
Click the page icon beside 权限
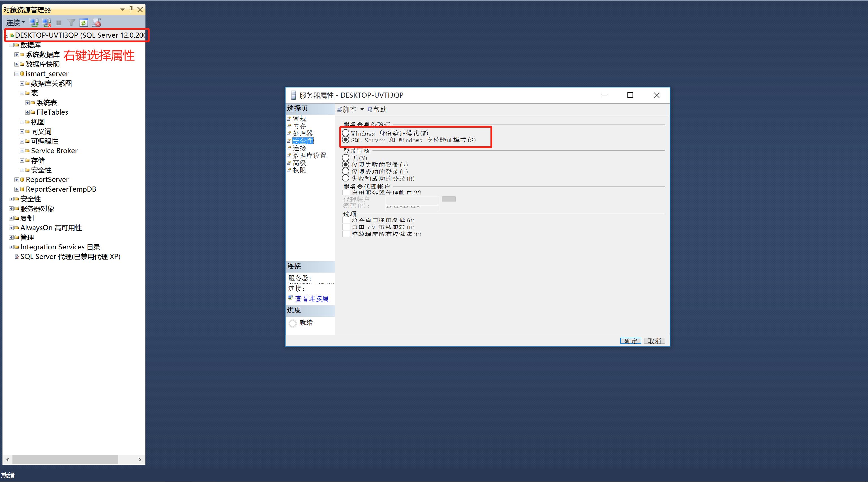coord(289,170)
